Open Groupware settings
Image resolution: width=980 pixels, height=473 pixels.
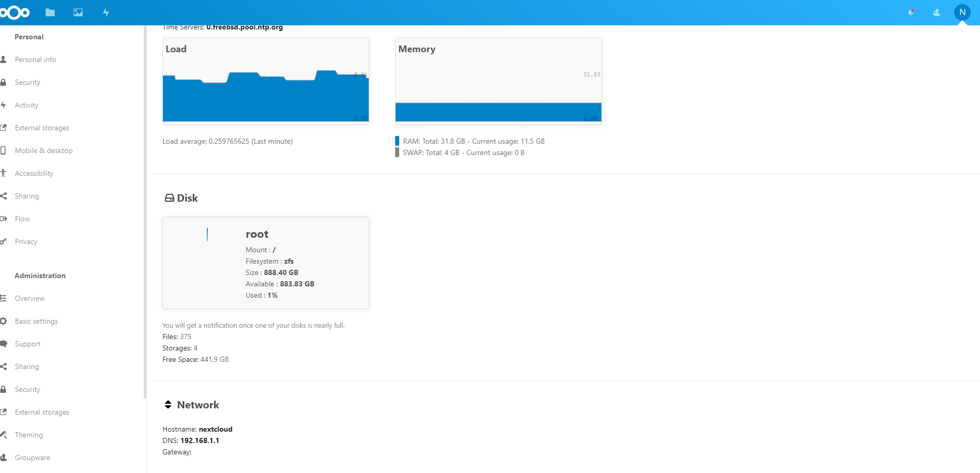[x=33, y=457]
